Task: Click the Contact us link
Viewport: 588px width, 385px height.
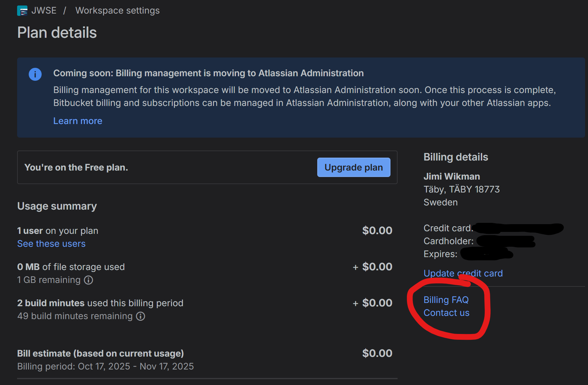Action: (x=446, y=313)
